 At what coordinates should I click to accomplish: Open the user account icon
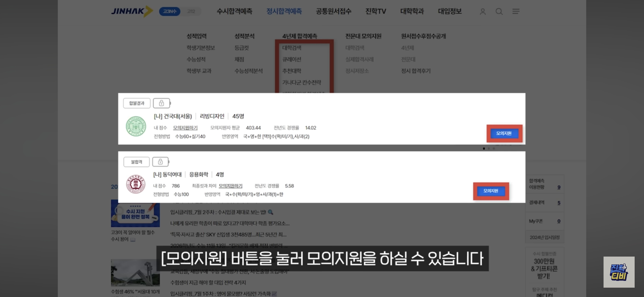tap(483, 12)
